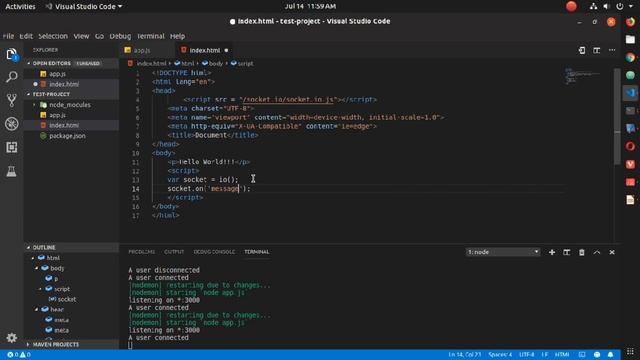Click the socket variable in Outline
This screenshot has height=360, width=640.
pos(67,299)
